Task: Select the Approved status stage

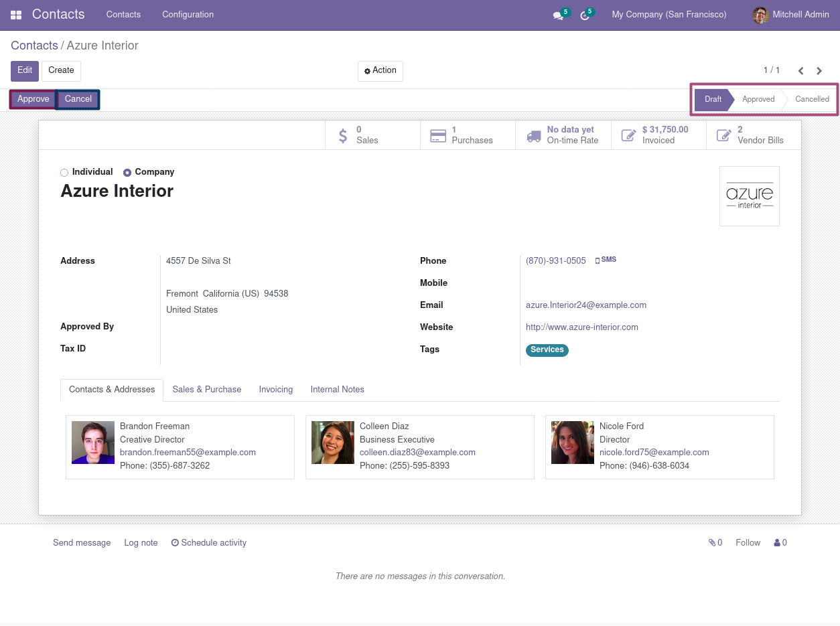Action: click(x=758, y=100)
